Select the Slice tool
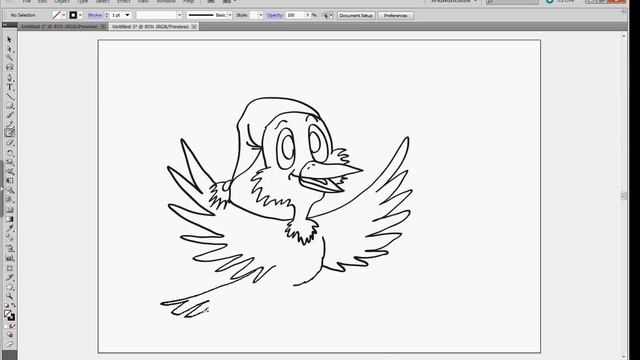640x360 pixels. [x=9, y=278]
